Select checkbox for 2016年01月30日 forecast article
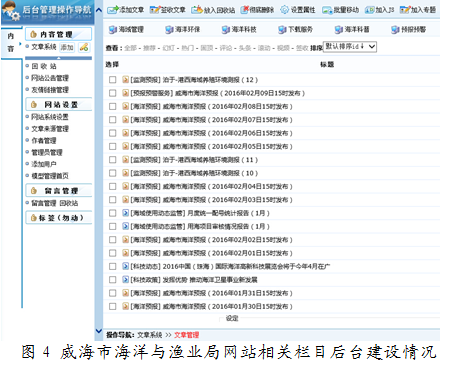This screenshot has height=375, width=450. click(113, 306)
